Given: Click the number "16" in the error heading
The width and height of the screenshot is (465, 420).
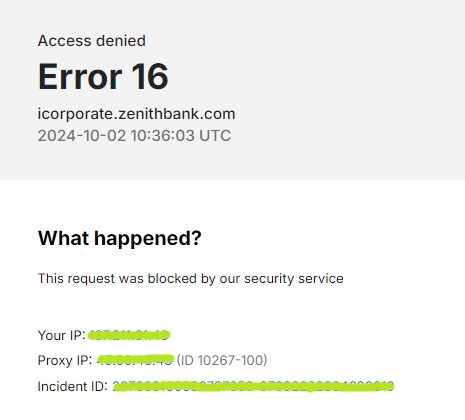Looking at the screenshot, I should (150, 77).
